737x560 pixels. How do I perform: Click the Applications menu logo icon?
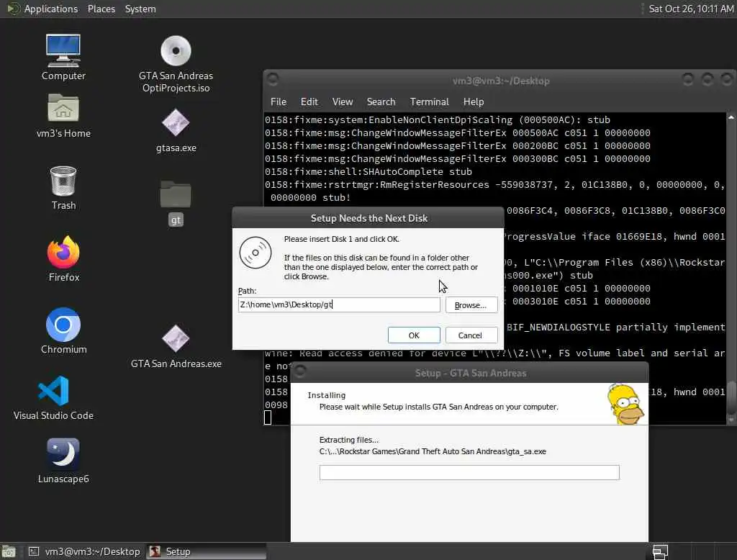(x=13, y=9)
